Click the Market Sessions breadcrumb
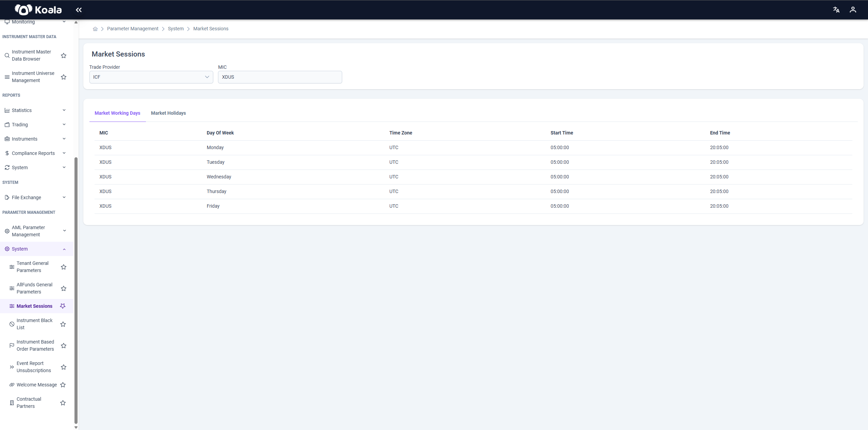Image resolution: width=868 pixels, height=430 pixels. click(x=211, y=29)
